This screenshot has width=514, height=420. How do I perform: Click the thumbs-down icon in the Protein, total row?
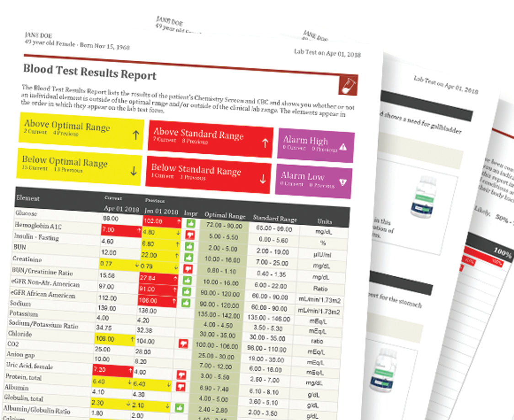tap(181, 387)
